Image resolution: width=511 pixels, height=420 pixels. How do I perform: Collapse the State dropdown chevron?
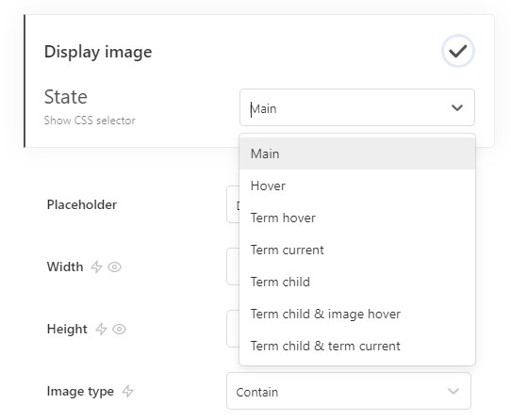pos(457,107)
